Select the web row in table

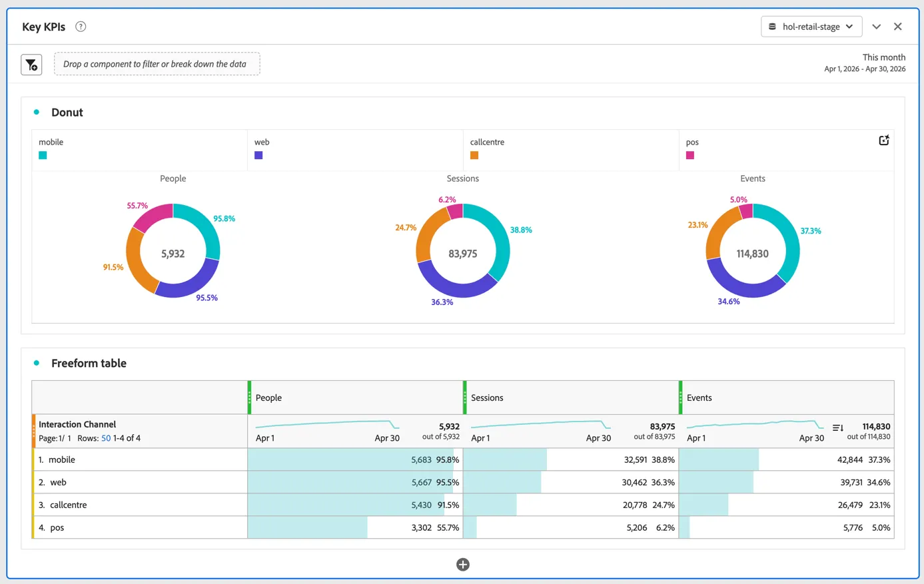(x=463, y=482)
